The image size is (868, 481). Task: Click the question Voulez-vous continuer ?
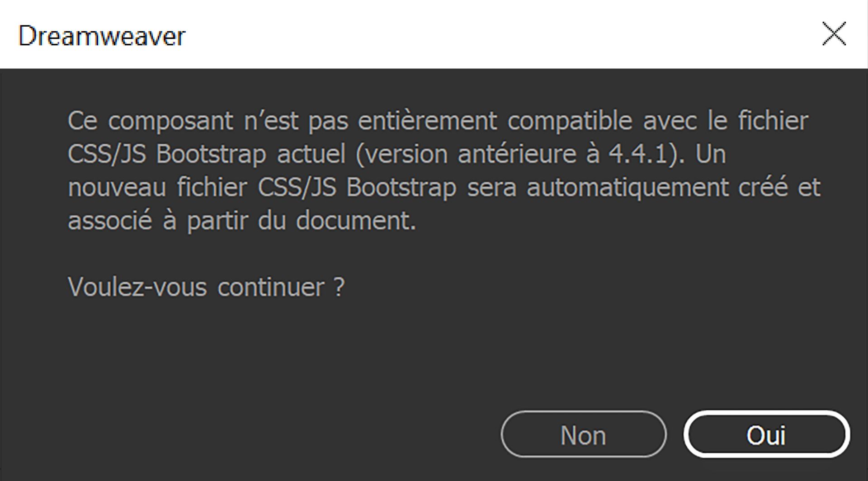click(x=206, y=286)
